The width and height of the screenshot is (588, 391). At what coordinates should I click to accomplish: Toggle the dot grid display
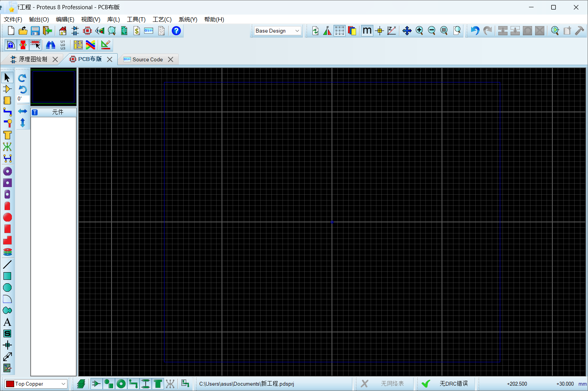click(340, 31)
